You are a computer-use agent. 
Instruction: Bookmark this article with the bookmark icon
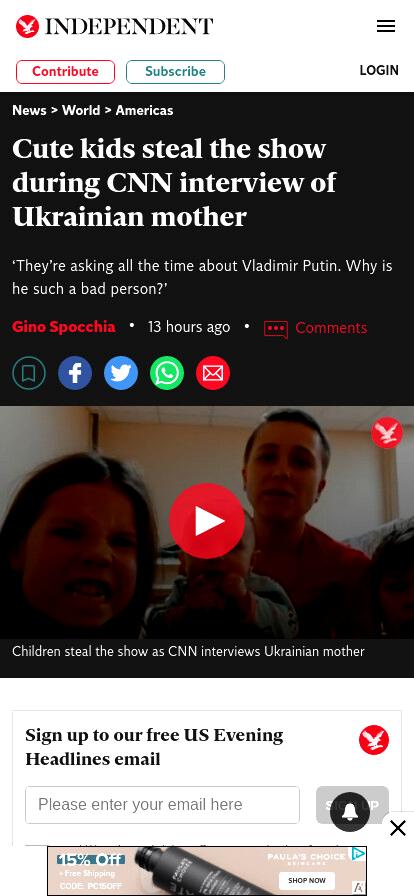point(29,373)
